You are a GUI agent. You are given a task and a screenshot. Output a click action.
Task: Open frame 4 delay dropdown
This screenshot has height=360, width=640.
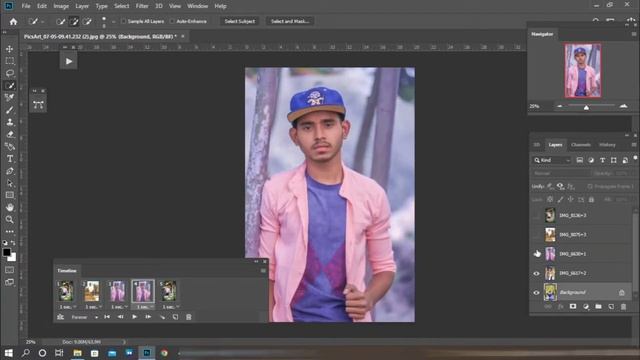[151, 307]
